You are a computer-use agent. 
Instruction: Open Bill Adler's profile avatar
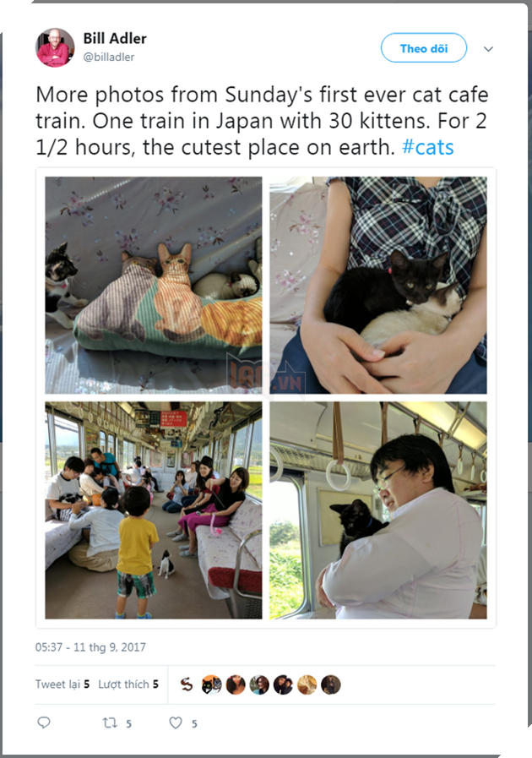pyautogui.click(x=55, y=47)
